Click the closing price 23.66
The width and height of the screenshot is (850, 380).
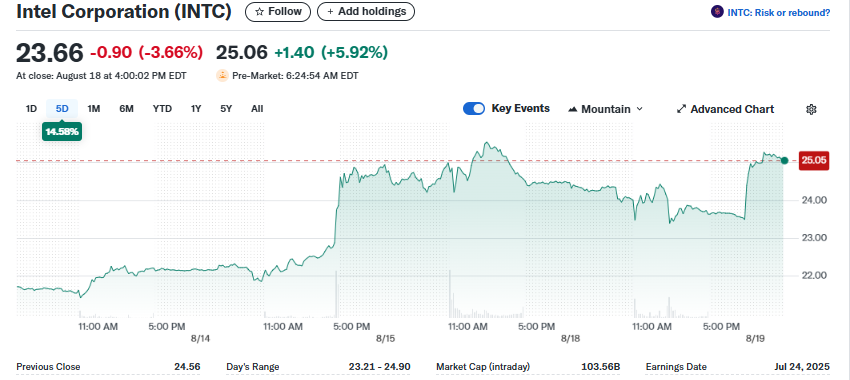point(50,53)
